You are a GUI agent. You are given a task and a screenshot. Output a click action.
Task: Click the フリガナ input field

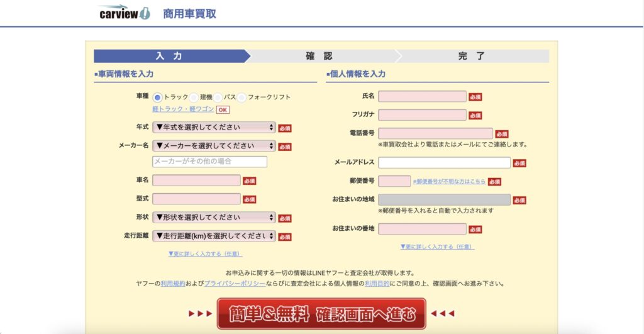click(422, 115)
